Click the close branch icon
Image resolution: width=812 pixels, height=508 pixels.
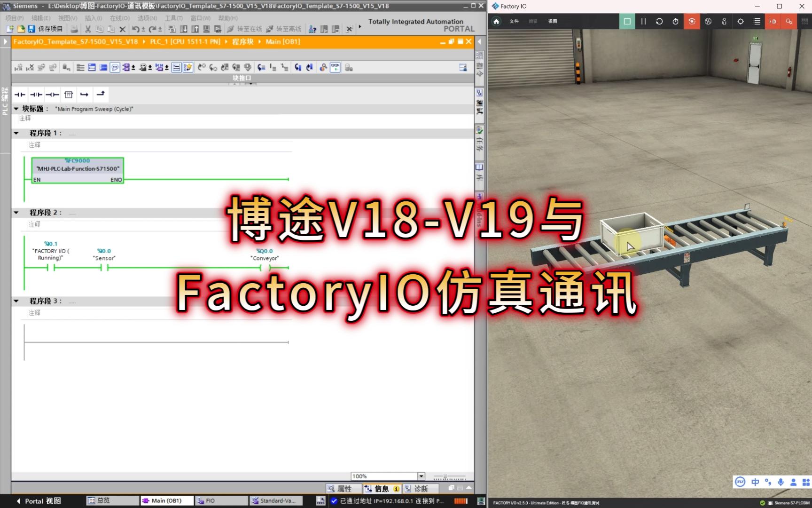click(x=100, y=94)
